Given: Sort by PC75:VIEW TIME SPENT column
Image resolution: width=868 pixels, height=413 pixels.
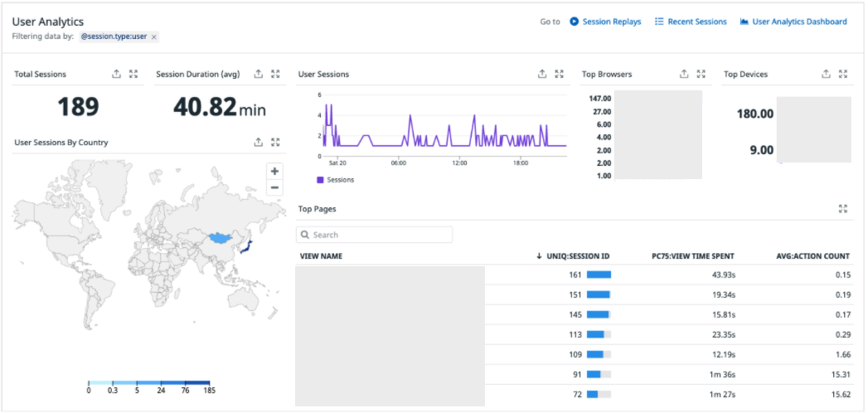Looking at the screenshot, I should pos(693,256).
